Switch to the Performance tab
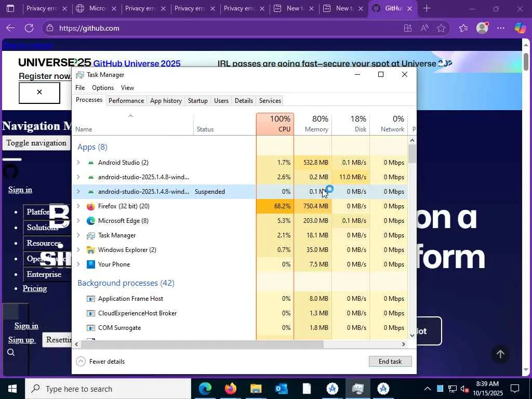 126,101
